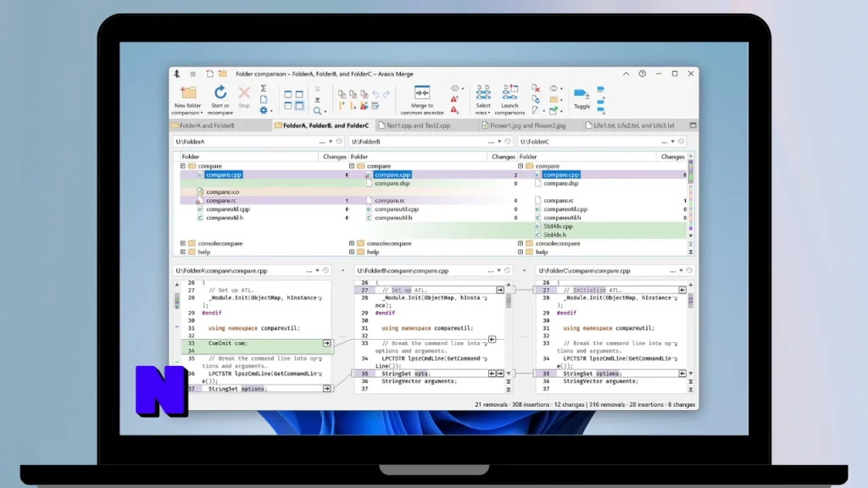Viewport: 868px width, 488px height.
Task: Click the Folder column header in FolderB
Action: 418,157
